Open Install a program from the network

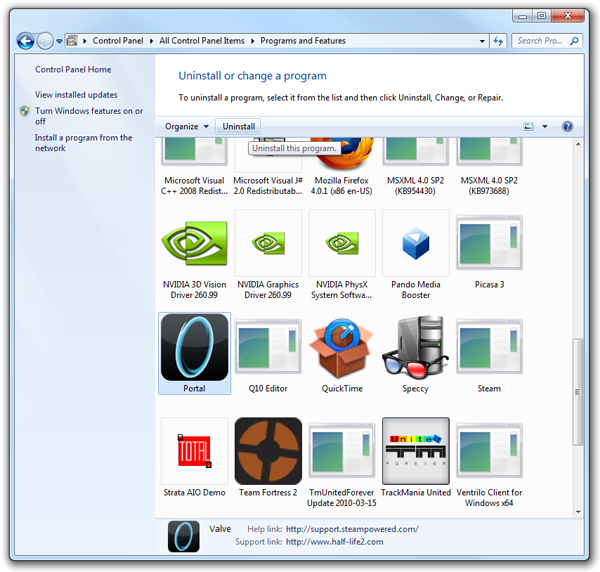pyautogui.click(x=83, y=143)
